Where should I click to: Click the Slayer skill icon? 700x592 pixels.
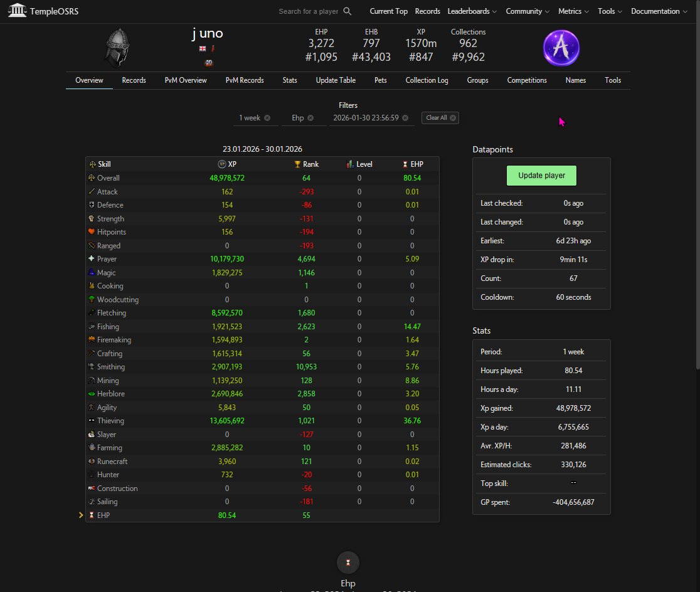click(x=92, y=434)
